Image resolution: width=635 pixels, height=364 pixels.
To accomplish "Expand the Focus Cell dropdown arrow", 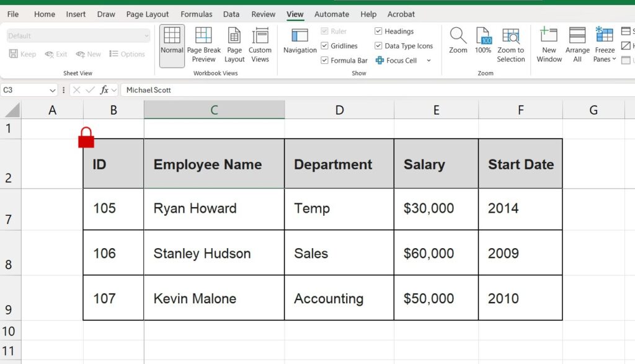I will pyautogui.click(x=429, y=60).
